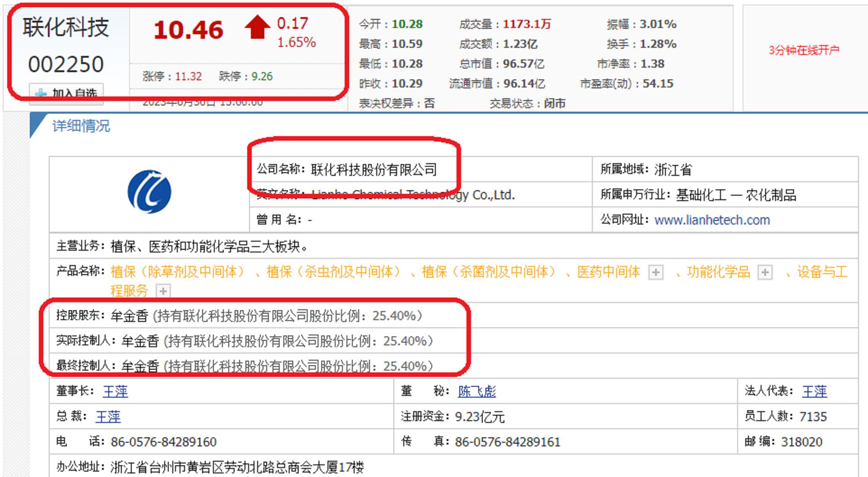This screenshot has height=477, width=868.
Task: Click the 实际控制人 牟金香 row
Action: coord(453,341)
